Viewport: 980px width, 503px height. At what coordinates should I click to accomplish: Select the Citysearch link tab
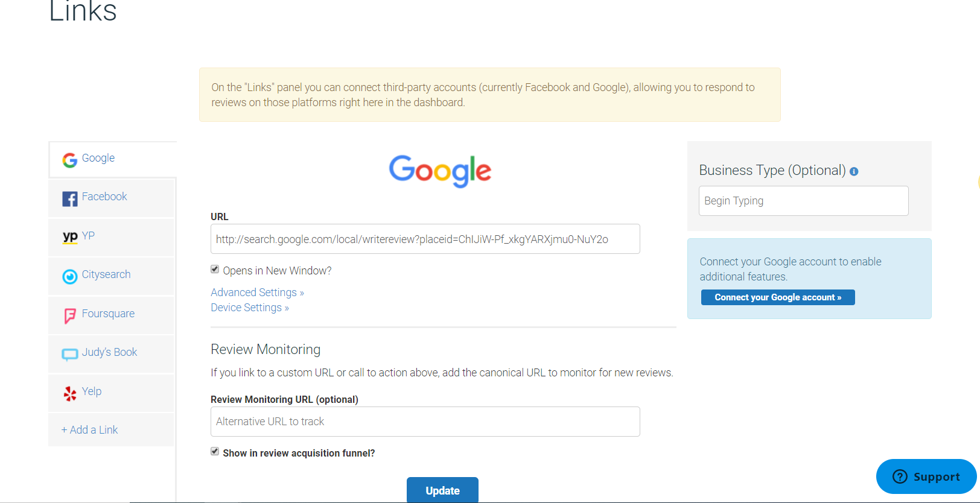(x=112, y=276)
